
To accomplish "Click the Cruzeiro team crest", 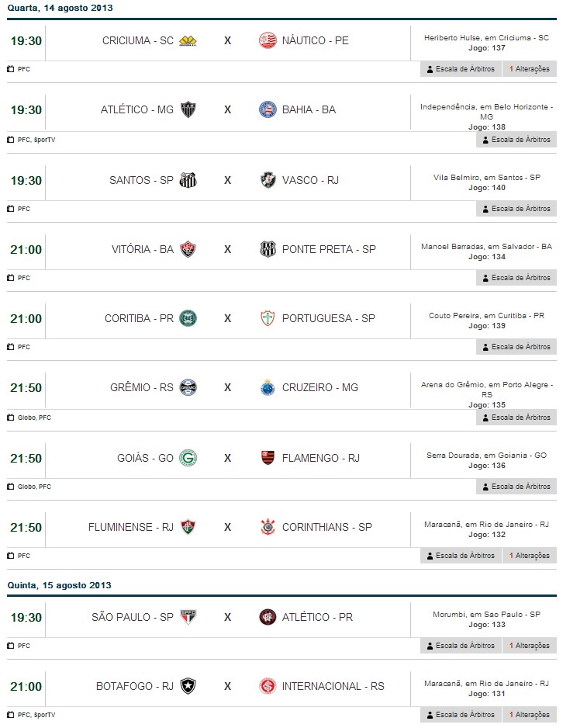I will click(268, 387).
